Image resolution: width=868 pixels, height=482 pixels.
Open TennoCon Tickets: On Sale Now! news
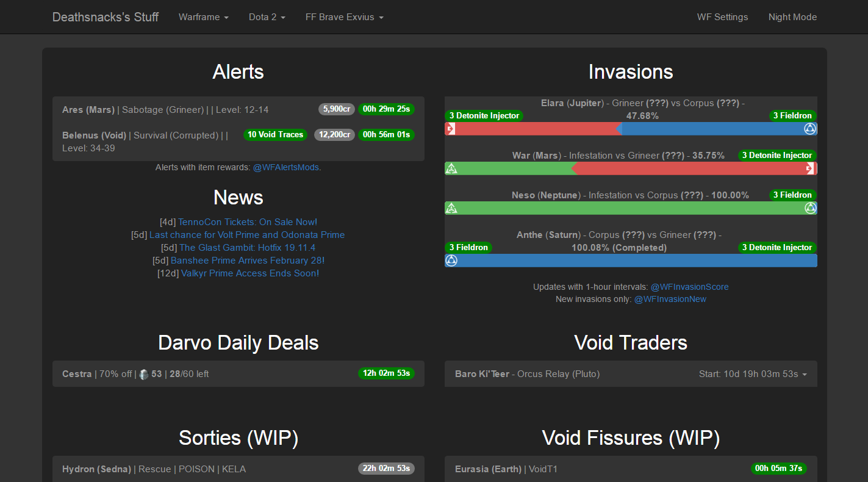click(248, 222)
